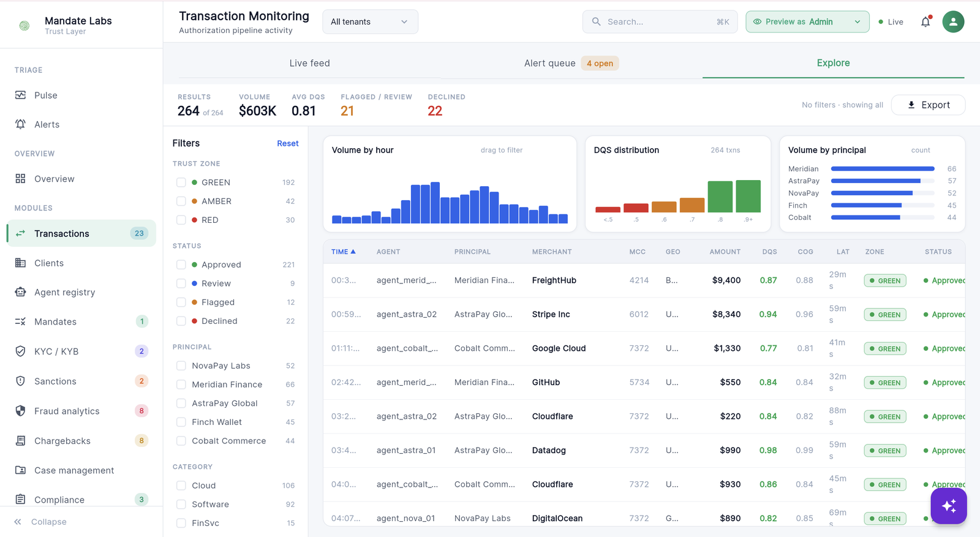Screen dimensions: 980x537
Task: Open the Stripe Inc transaction row
Action: click(644, 314)
